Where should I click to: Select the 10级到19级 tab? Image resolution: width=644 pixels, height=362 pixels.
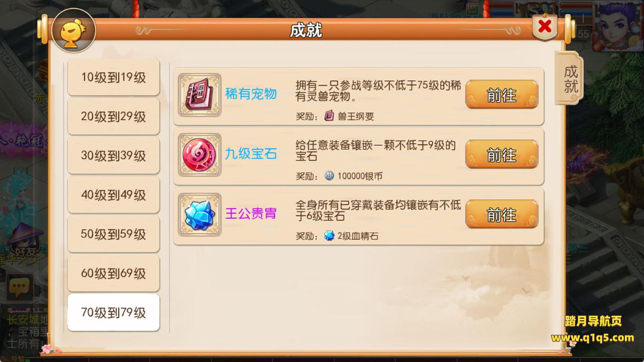coord(114,77)
